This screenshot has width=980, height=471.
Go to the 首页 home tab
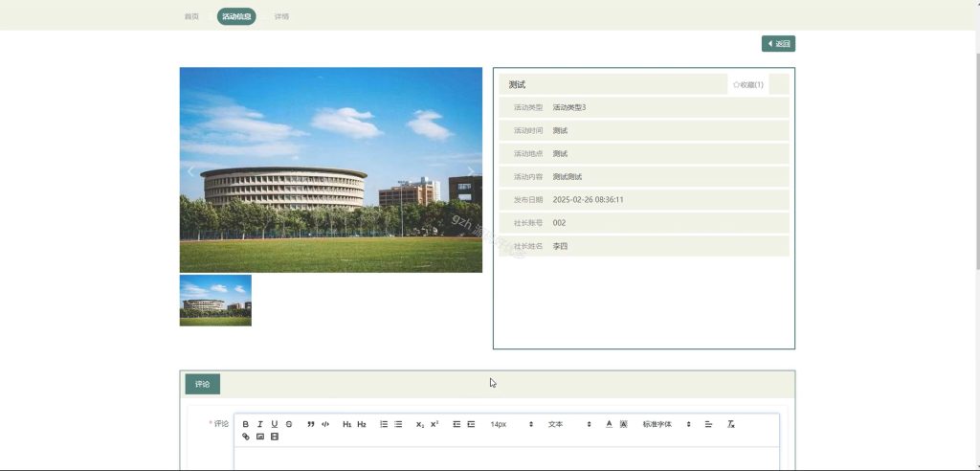(x=191, y=17)
